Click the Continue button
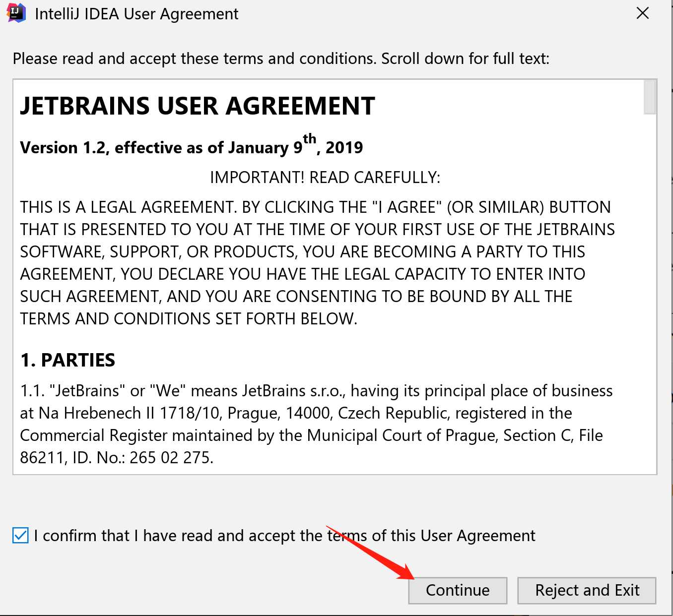 coord(458,590)
